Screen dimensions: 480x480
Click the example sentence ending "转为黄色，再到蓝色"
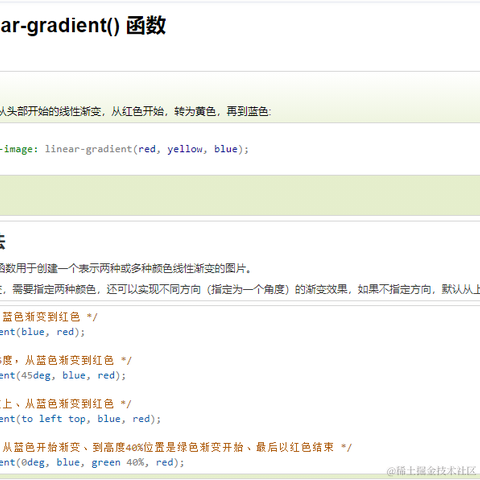coord(135,112)
